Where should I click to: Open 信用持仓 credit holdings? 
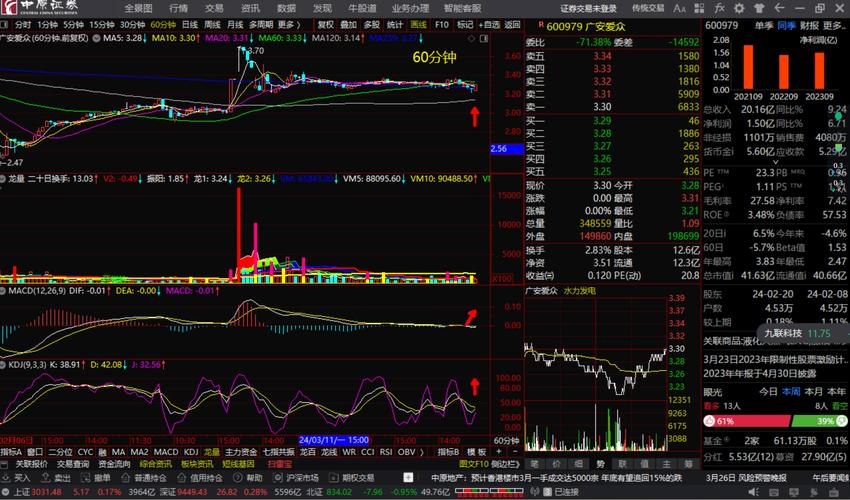tap(200, 478)
